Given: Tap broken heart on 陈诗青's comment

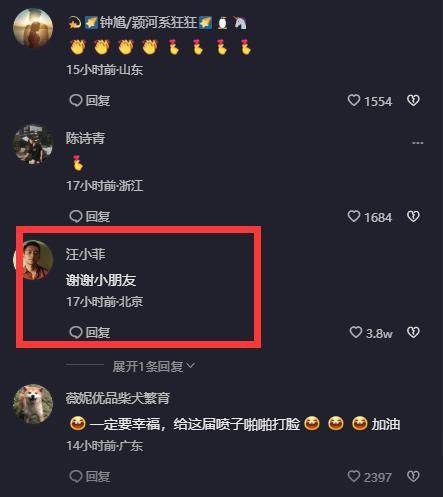Looking at the screenshot, I should pos(413,216).
